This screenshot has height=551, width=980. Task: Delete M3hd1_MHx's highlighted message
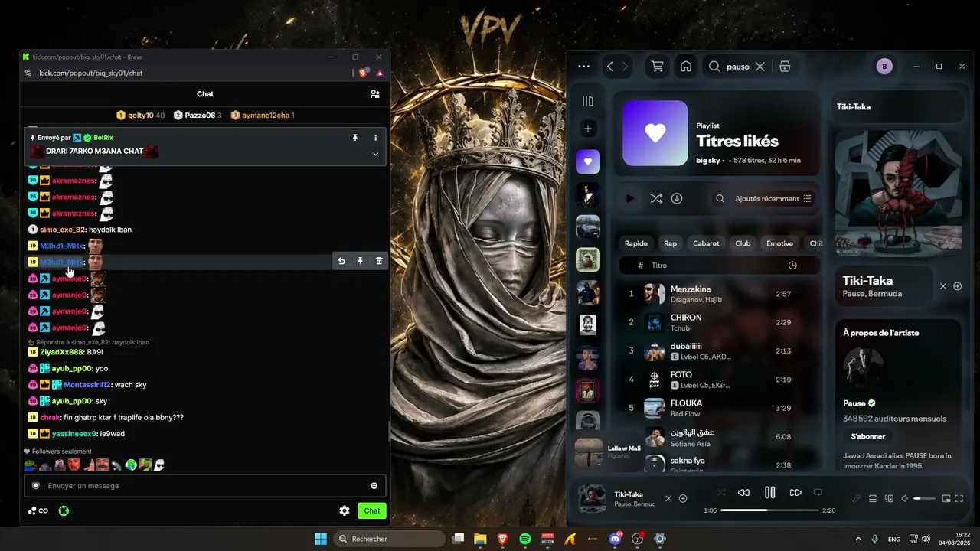click(x=379, y=261)
